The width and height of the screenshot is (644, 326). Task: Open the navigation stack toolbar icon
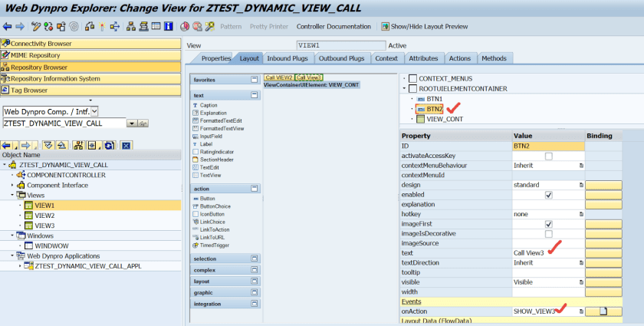point(143,27)
